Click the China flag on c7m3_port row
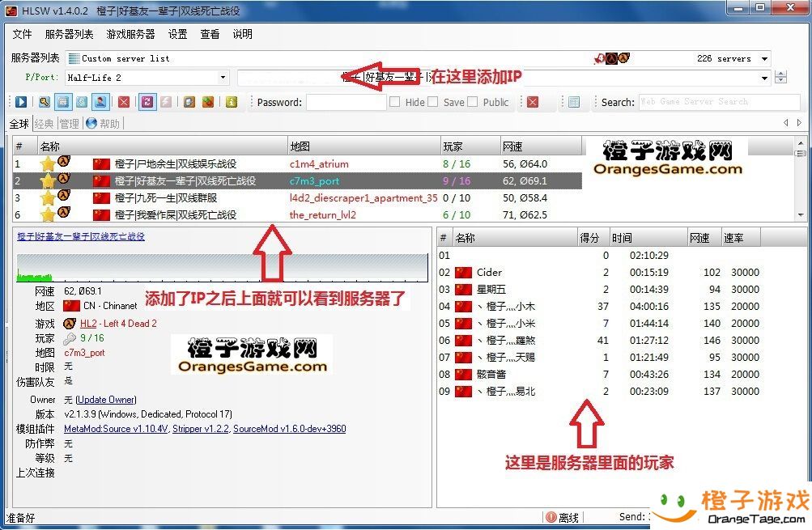Image resolution: width=812 pixels, height=530 pixels. 101,180
